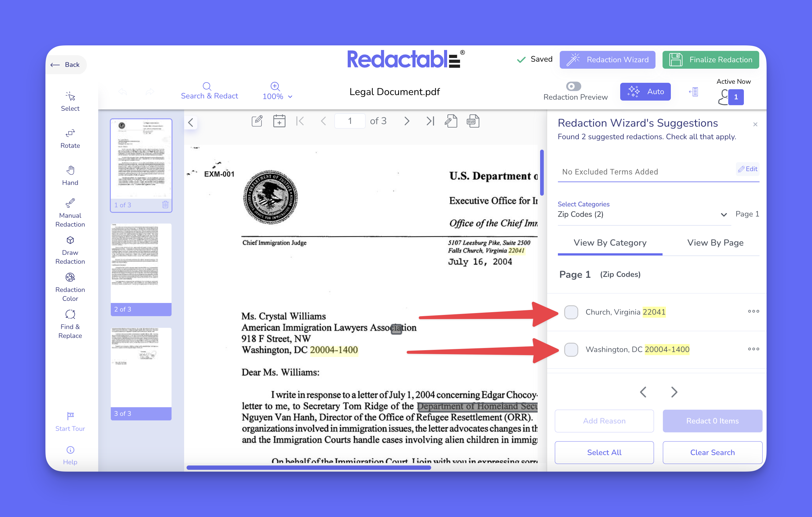The height and width of the screenshot is (517, 812).
Task: Switch to View By Page tab
Action: [715, 243]
